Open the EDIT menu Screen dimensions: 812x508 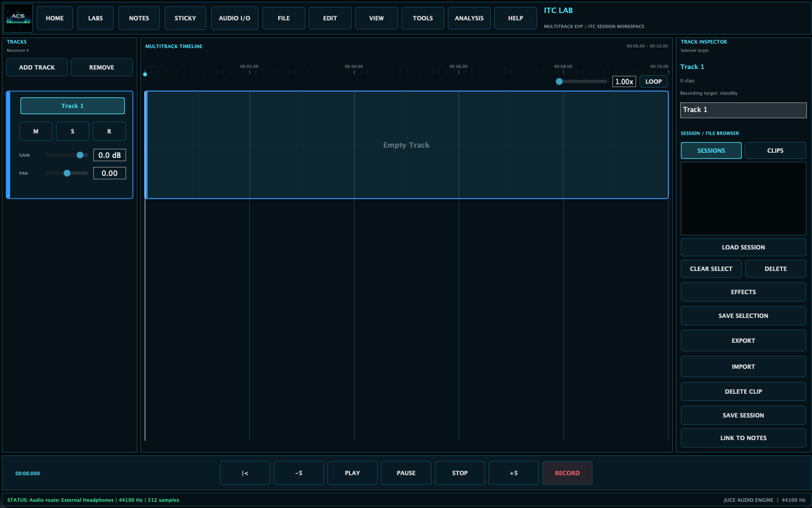coord(330,18)
